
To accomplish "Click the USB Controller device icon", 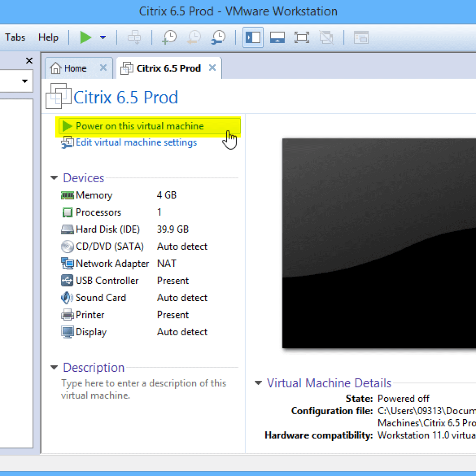I will [66, 280].
